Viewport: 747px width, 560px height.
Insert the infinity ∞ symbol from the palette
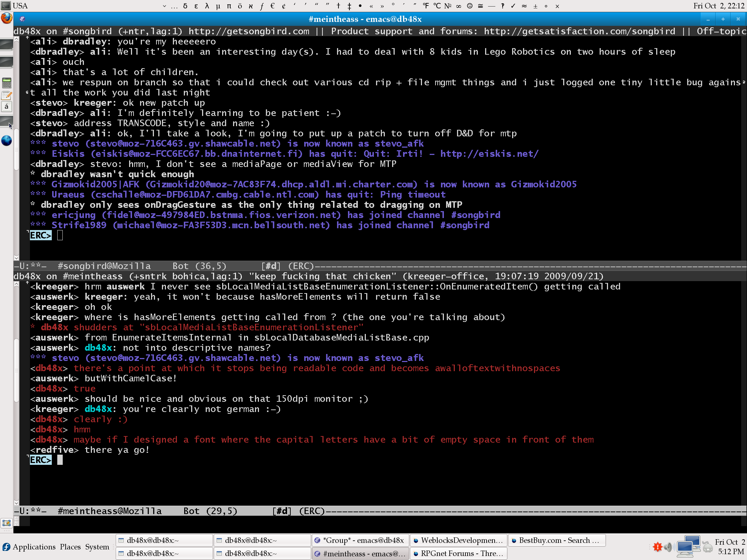459,6
